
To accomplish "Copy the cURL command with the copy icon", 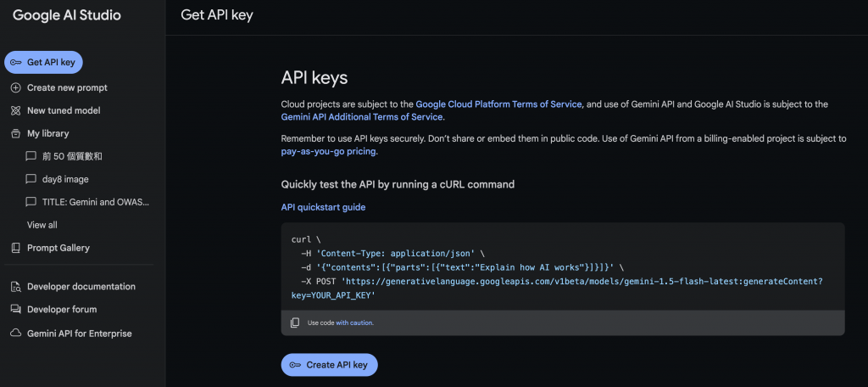I will click(x=295, y=322).
